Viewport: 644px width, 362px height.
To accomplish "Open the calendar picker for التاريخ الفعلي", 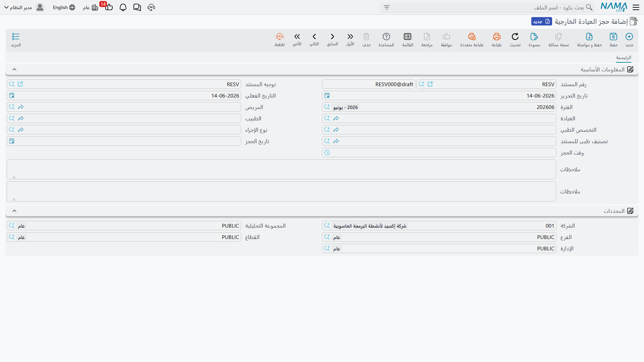I will click(12, 96).
